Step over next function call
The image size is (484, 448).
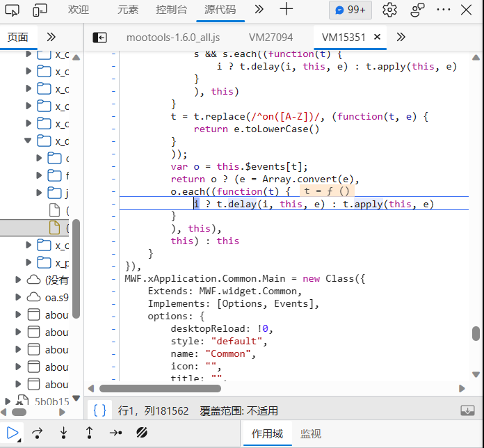click(38, 433)
